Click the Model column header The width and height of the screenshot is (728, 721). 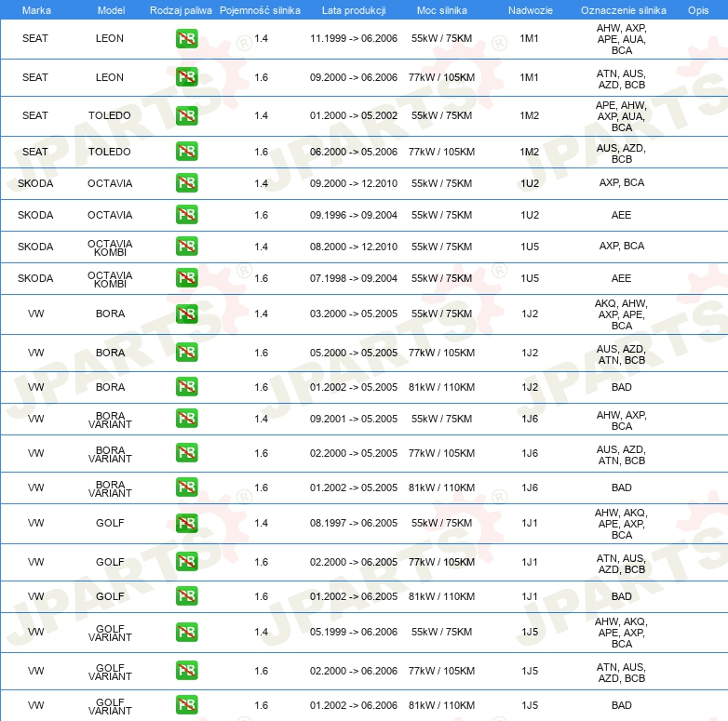111,10
